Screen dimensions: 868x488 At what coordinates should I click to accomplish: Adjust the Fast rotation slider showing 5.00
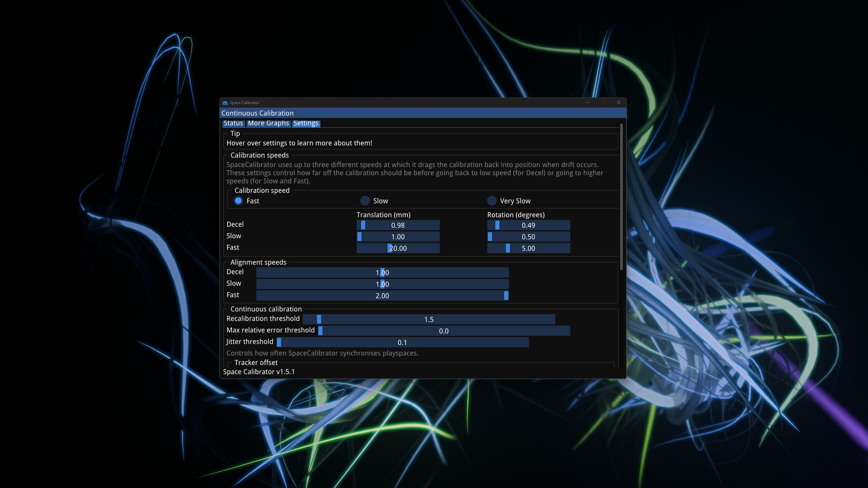[x=528, y=248]
